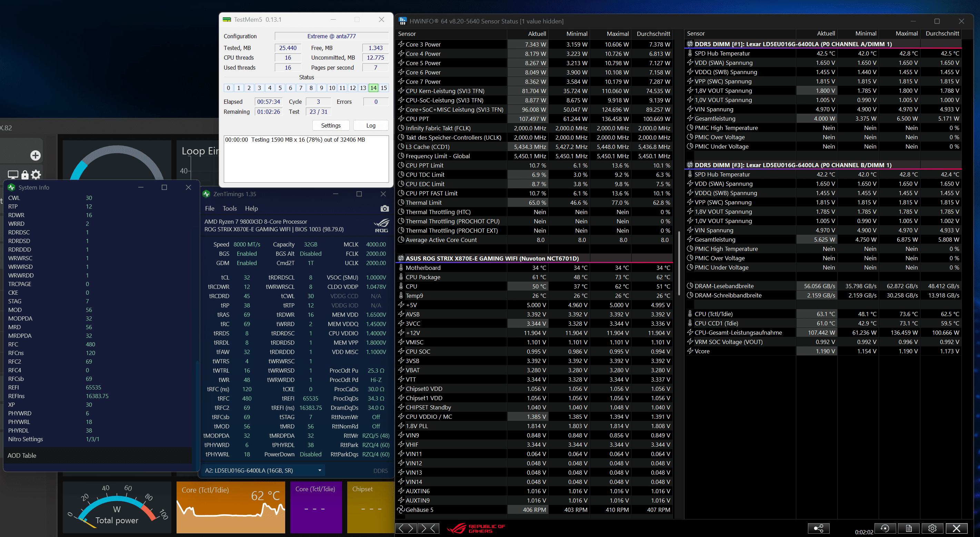Image resolution: width=980 pixels, height=537 pixels.
Task: Click thread status box 0
Action: point(228,88)
